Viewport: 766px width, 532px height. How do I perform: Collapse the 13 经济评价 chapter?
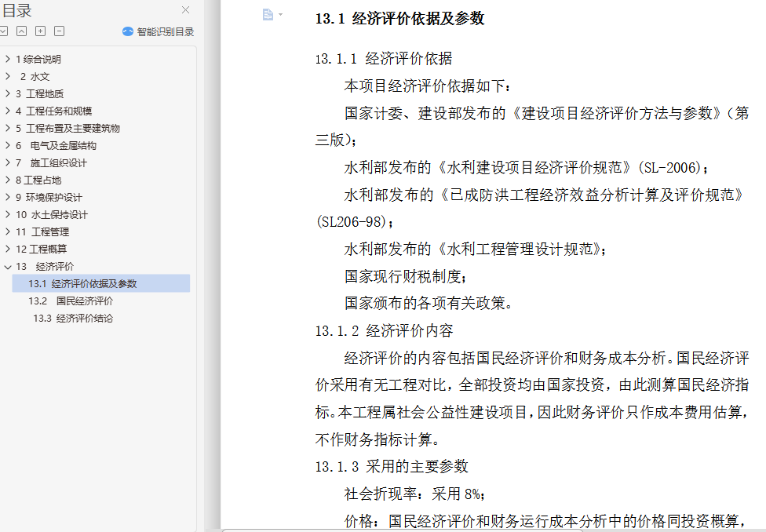(x=7, y=267)
